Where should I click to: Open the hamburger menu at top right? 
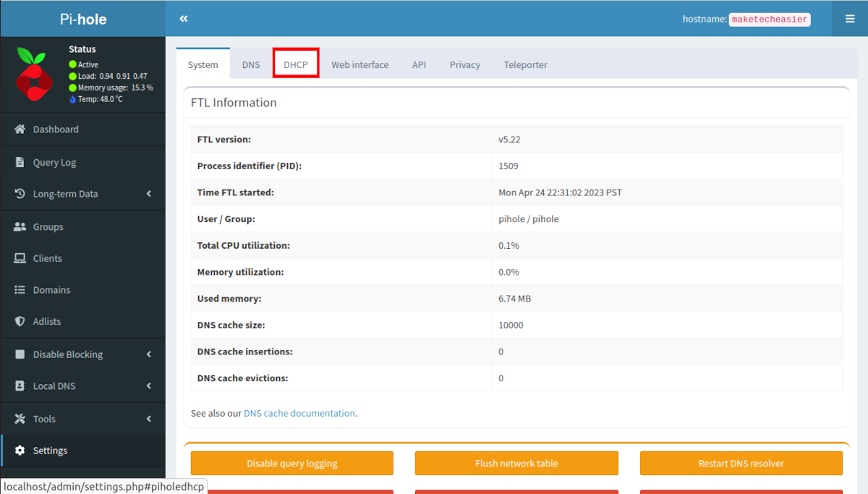[851, 18]
